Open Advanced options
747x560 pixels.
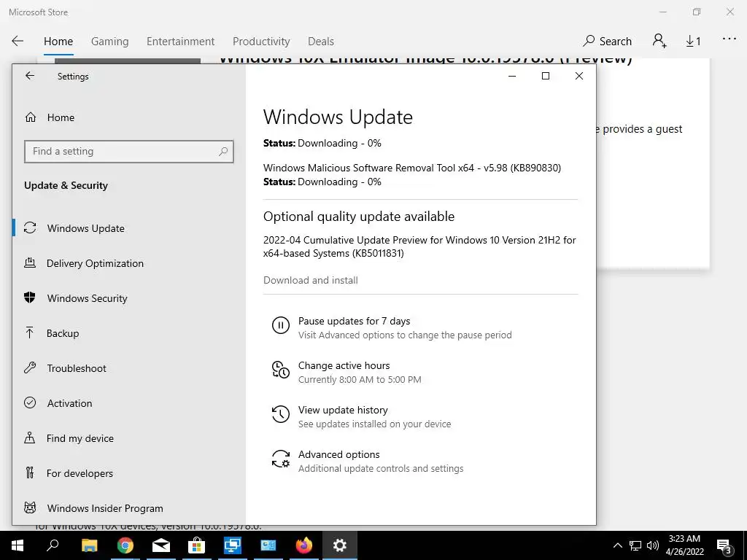338,454
